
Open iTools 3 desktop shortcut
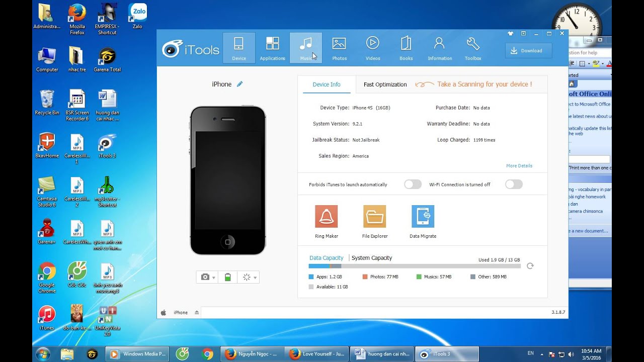point(107,146)
